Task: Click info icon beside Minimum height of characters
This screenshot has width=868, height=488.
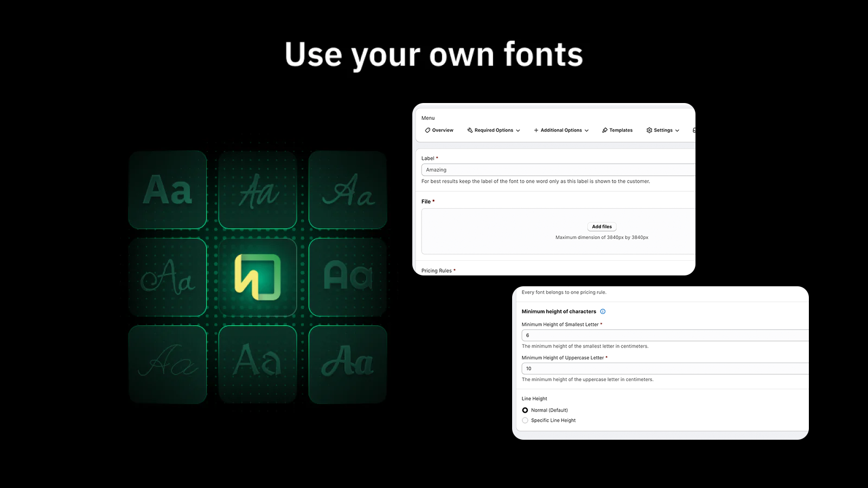Action: [603, 312]
